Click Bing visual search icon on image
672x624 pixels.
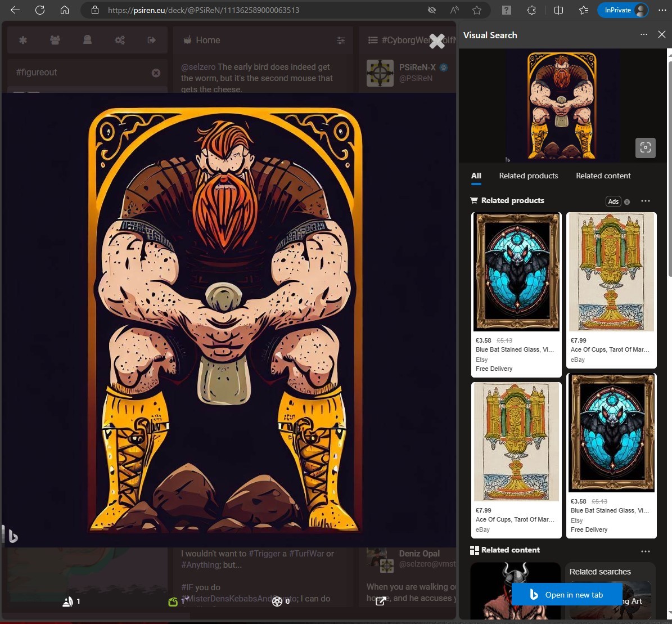(12, 536)
